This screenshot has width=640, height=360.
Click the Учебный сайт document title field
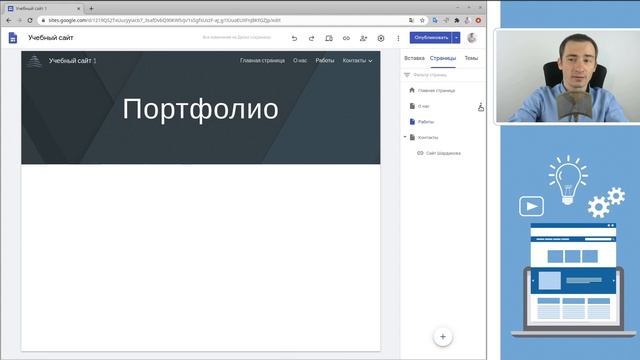point(51,38)
